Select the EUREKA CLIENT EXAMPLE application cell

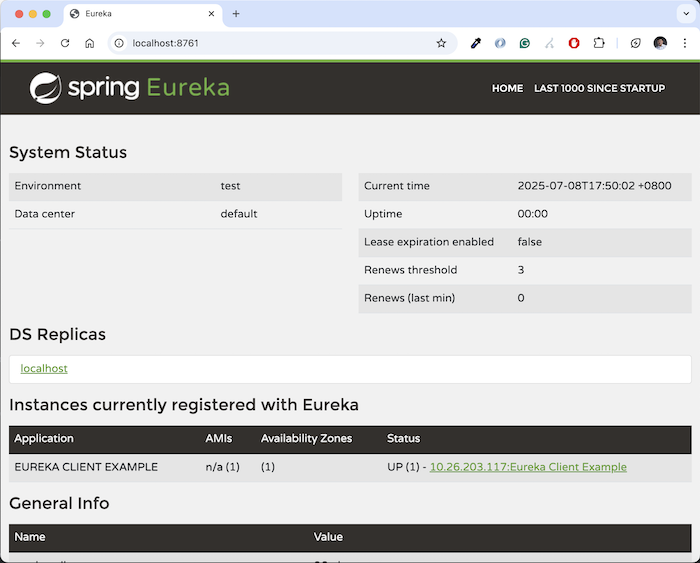(x=86, y=467)
